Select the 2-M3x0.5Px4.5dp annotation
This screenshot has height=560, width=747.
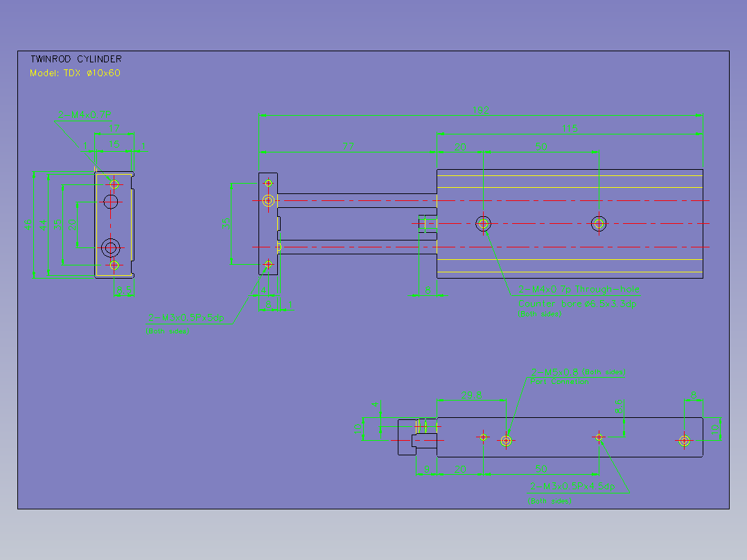[572, 487]
